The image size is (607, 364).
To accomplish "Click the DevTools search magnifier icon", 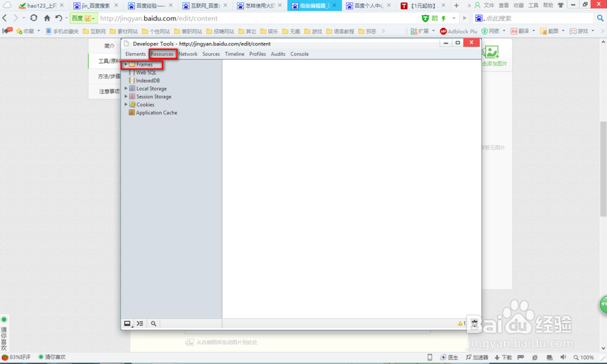I will 154,323.
